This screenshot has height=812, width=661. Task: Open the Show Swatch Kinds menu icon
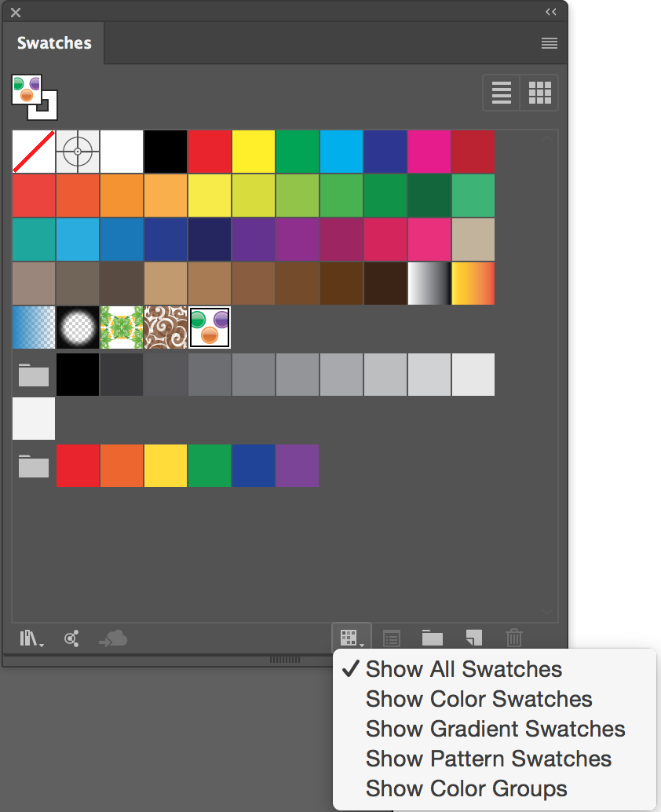pyautogui.click(x=350, y=638)
